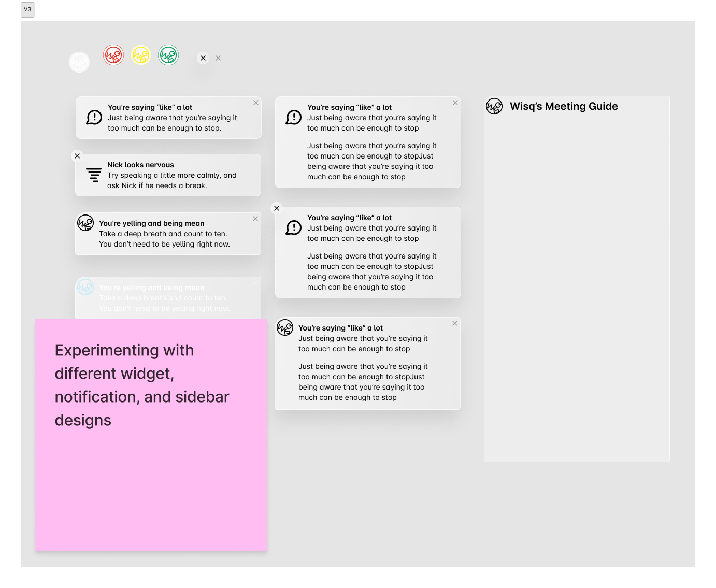This screenshot has height=588, width=716.
Task: Select the unfaded "Take a deep breath" message text
Action: click(x=165, y=239)
